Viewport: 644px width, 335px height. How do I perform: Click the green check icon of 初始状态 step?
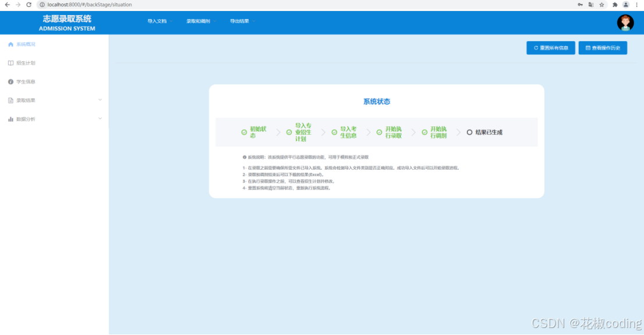pos(244,133)
